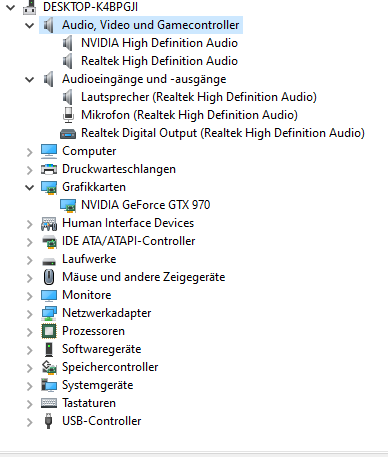Click the Monitore screen icon
This screenshot has height=457, width=388.
tap(49, 295)
